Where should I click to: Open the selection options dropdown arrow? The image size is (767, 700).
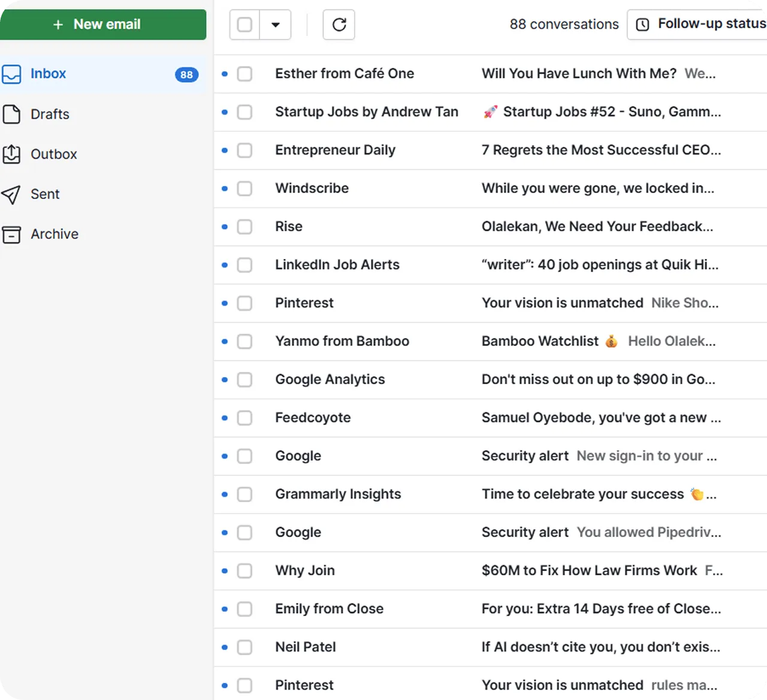276,25
